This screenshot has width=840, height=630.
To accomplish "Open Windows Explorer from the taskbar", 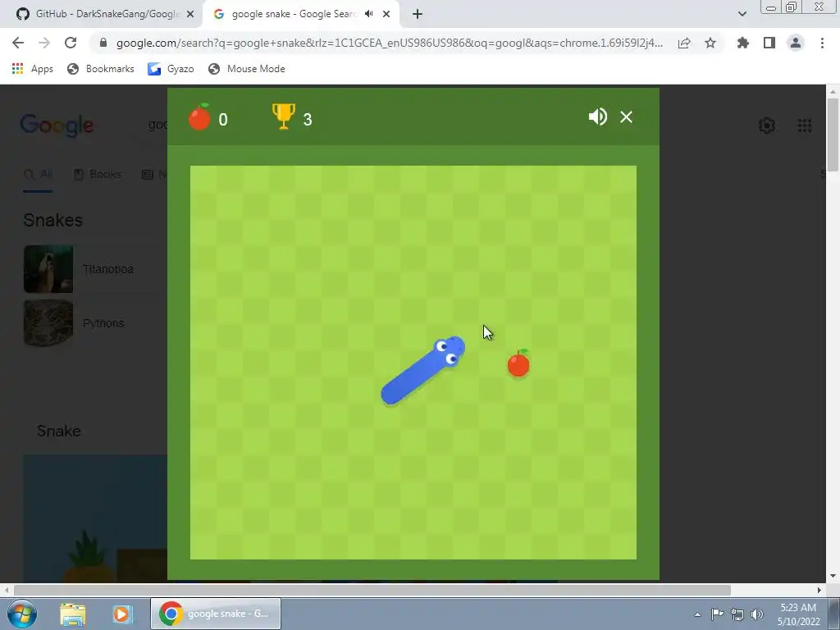I will pyautogui.click(x=73, y=614).
